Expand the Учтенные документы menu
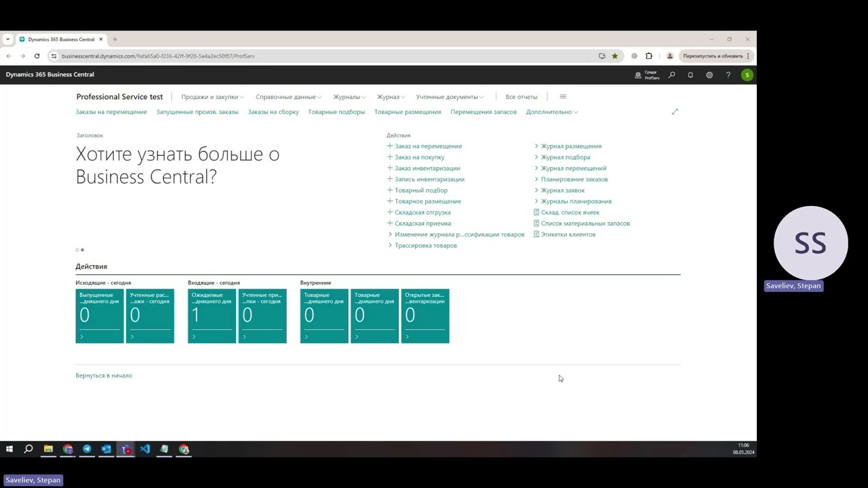This screenshot has height=488, width=868. coord(450,97)
